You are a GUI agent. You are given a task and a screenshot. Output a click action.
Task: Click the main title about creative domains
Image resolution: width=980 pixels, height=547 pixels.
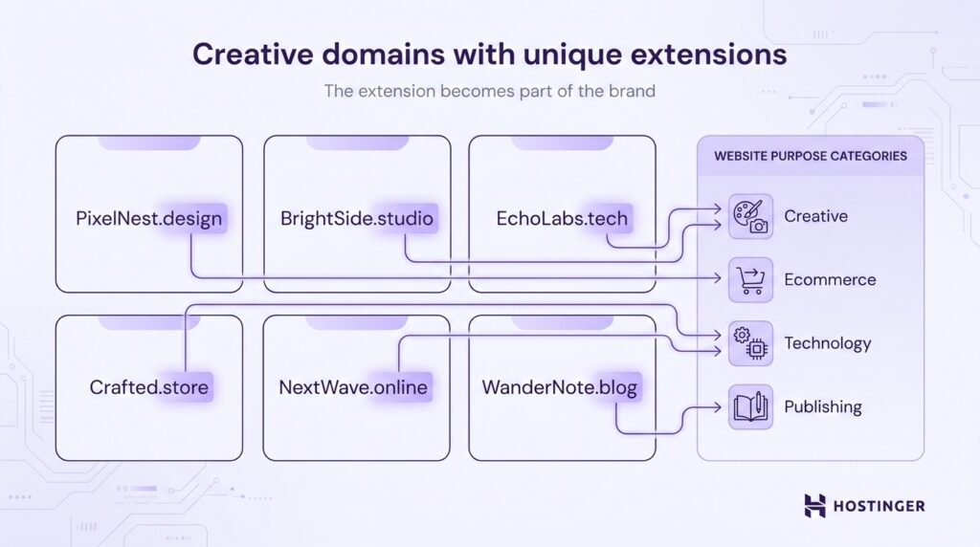pos(489,54)
